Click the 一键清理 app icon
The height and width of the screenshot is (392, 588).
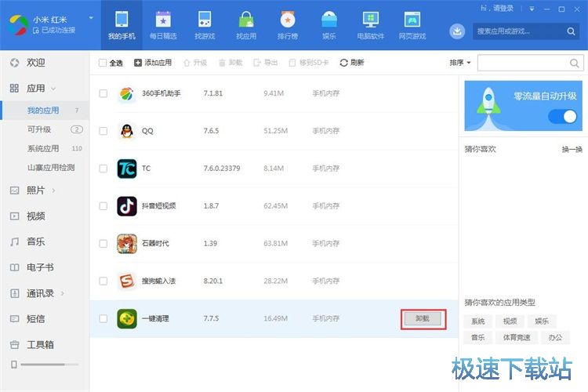click(x=127, y=318)
